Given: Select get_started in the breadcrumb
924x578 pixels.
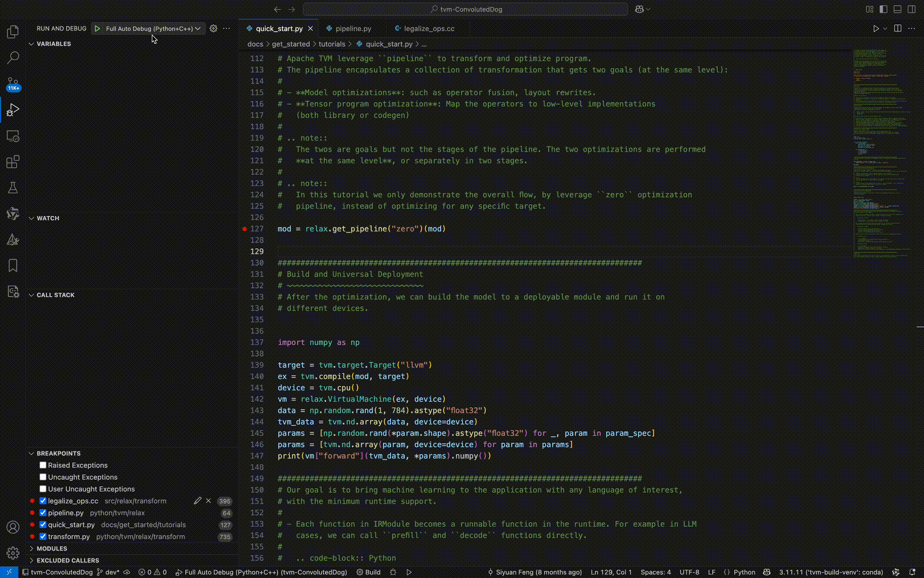Looking at the screenshot, I should [291, 44].
